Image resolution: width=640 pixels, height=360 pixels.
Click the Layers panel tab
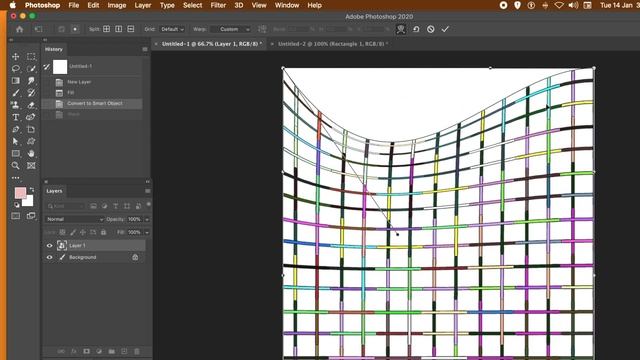point(54,191)
